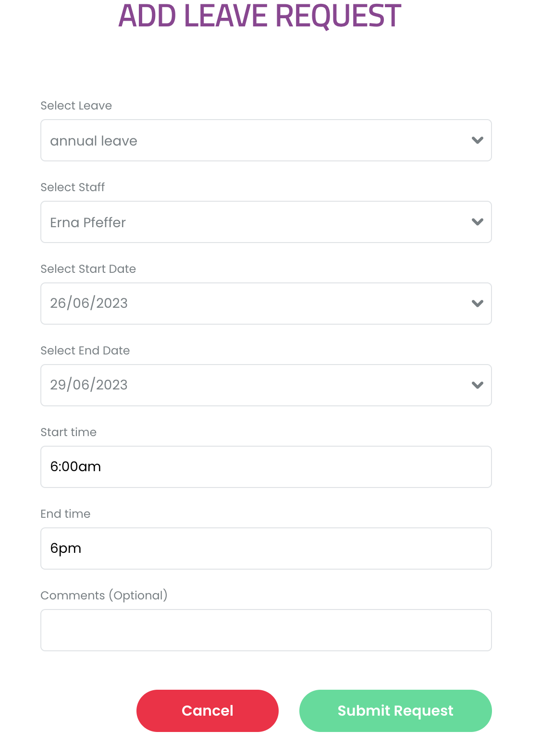Click the ADD LEAVE REQUEST heading

click(x=260, y=15)
